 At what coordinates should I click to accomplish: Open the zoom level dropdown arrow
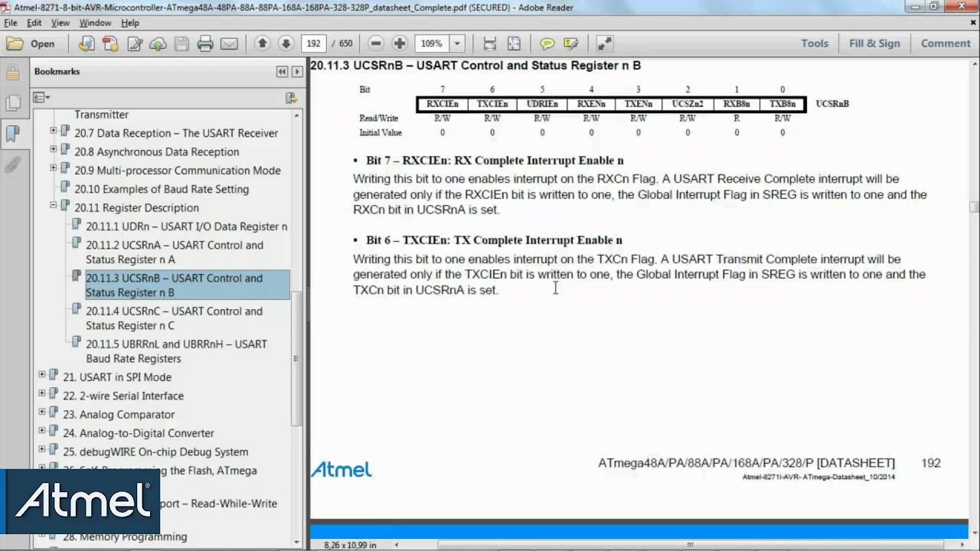coord(457,44)
